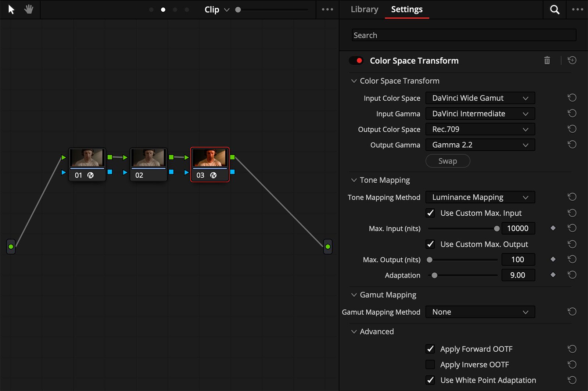The height and width of the screenshot is (391, 588).
Task: Select the arrow pointer tool
Action: point(11,10)
